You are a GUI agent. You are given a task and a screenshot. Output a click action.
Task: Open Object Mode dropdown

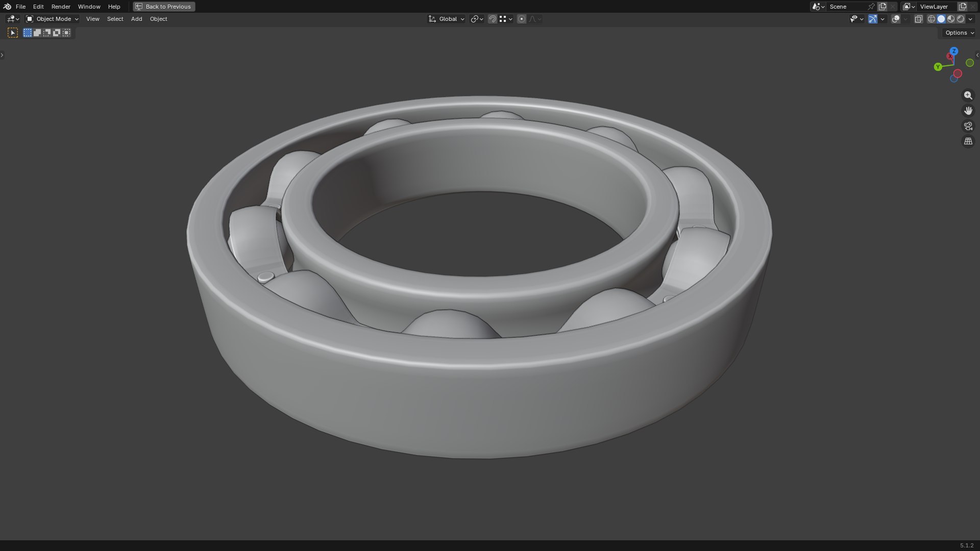pos(53,19)
